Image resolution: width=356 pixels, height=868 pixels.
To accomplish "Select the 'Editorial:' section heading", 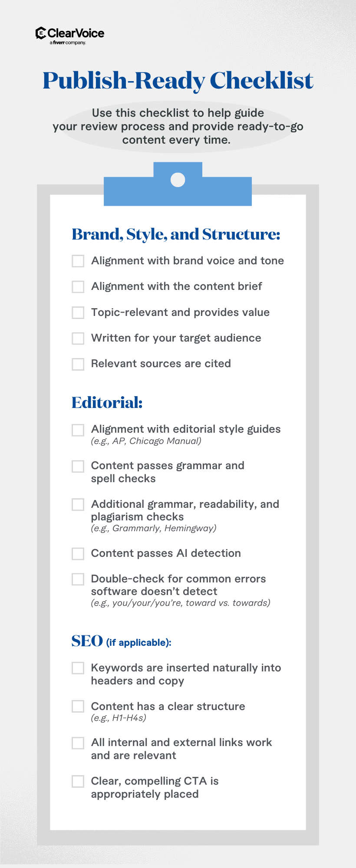I will click(x=107, y=403).
